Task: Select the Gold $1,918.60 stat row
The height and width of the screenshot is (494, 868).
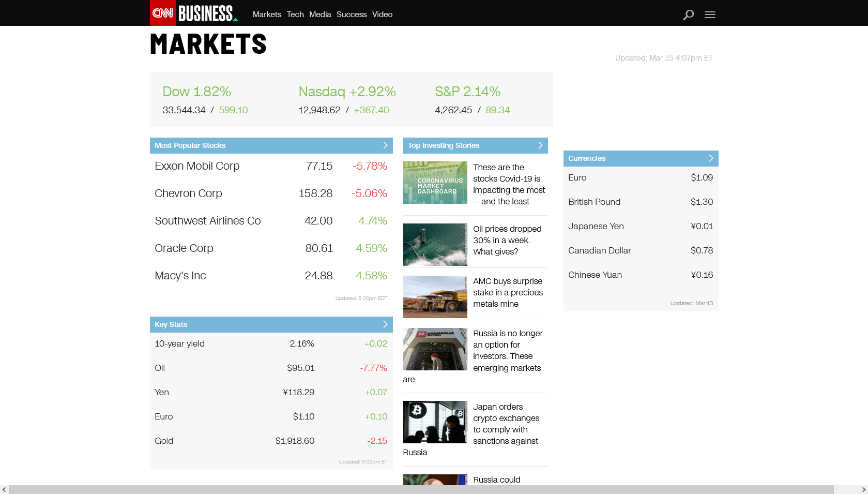Action: (271, 441)
